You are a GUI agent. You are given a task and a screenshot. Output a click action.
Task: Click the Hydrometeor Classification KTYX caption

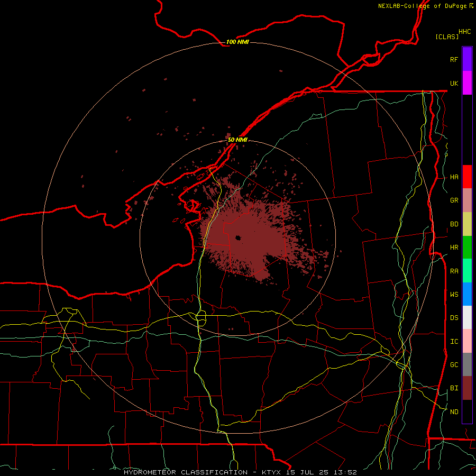pos(240,472)
